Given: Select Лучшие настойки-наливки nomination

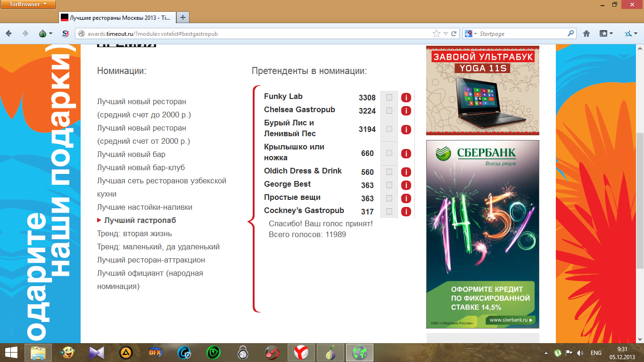Looking at the screenshot, I should [x=145, y=207].
